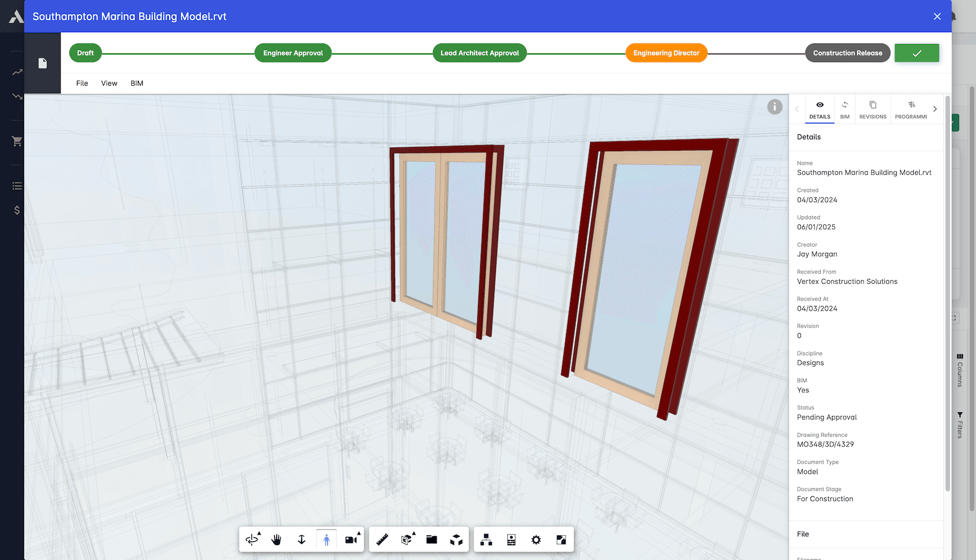Image resolution: width=976 pixels, height=560 pixels.
Task: Open the model hierarchy tree icon
Action: (x=486, y=539)
